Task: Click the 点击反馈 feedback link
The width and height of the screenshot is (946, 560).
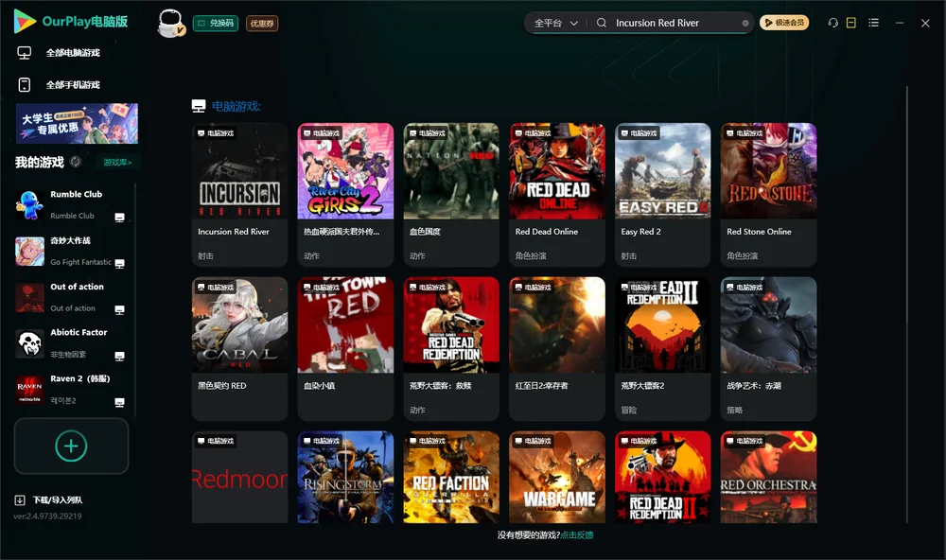Action: click(x=577, y=534)
